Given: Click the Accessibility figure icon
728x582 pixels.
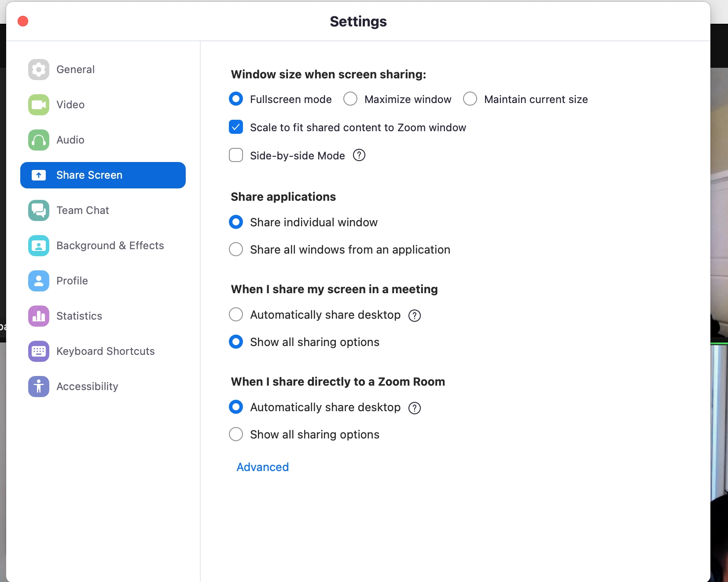Looking at the screenshot, I should pyautogui.click(x=39, y=387).
